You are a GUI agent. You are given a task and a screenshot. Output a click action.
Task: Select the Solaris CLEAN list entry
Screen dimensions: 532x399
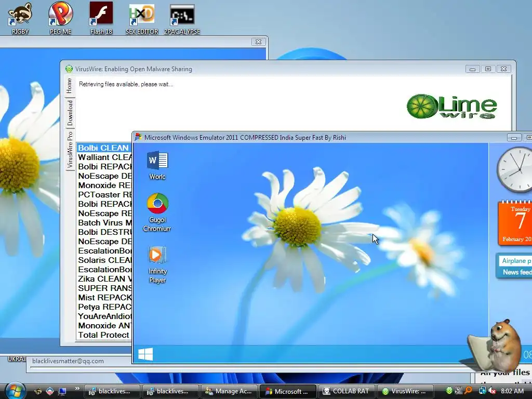[104, 260]
